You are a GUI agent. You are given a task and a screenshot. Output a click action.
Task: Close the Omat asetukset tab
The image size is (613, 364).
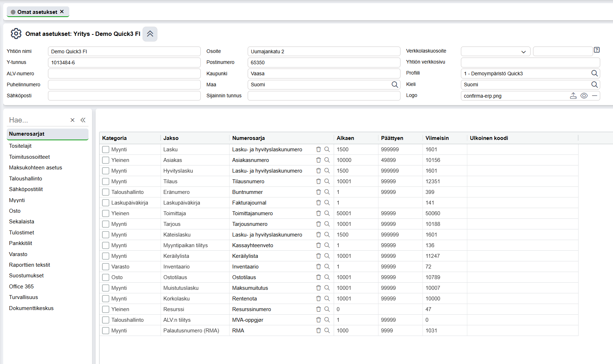point(62,12)
